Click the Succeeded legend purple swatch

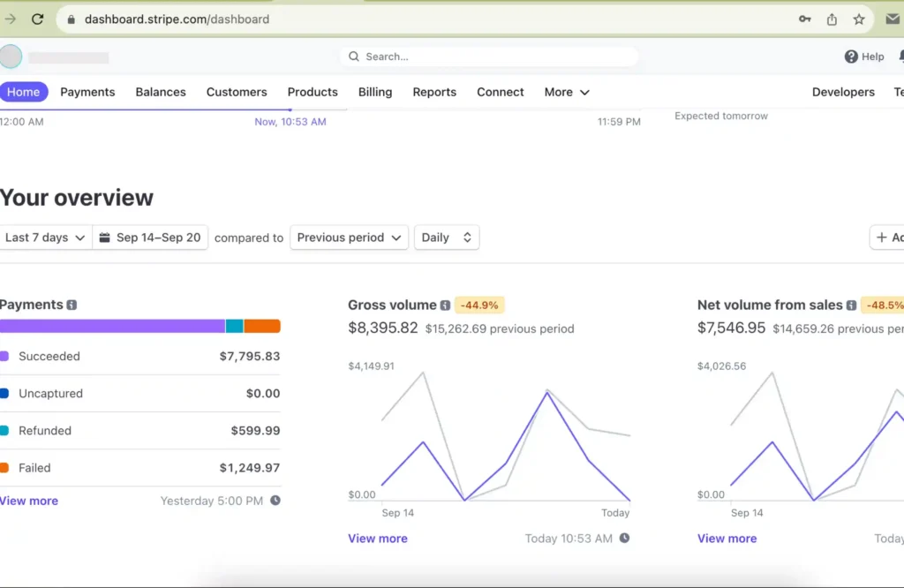coord(4,357)
